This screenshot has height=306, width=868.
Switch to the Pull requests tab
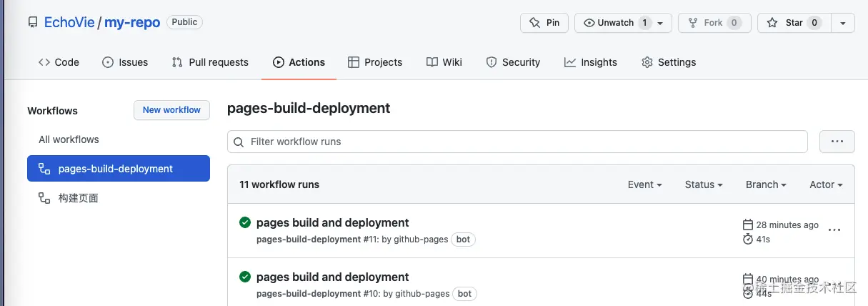(210, 62)
